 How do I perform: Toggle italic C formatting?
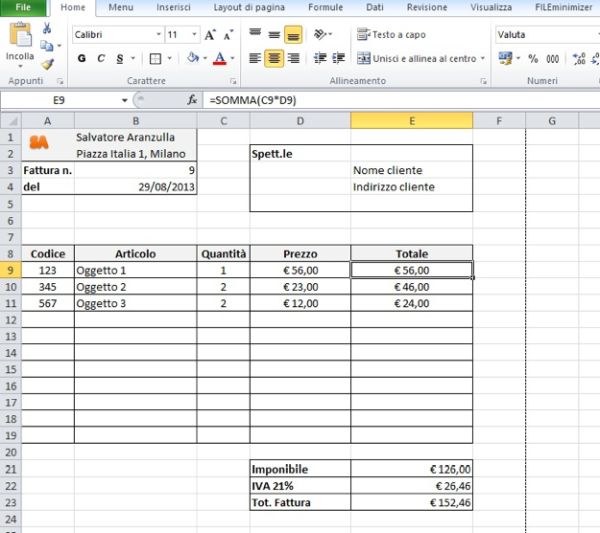click(x=101, y=59)
